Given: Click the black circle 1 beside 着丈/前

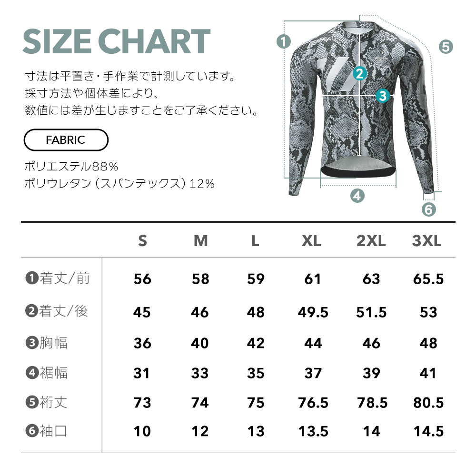Looking at the screenshot, I should coord(32,278).
